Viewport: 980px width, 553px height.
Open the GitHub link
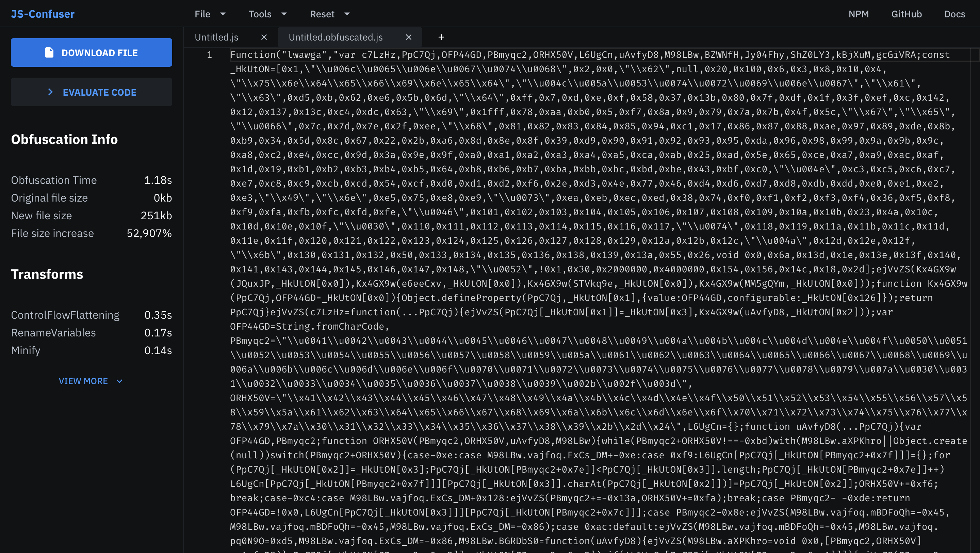906,14
